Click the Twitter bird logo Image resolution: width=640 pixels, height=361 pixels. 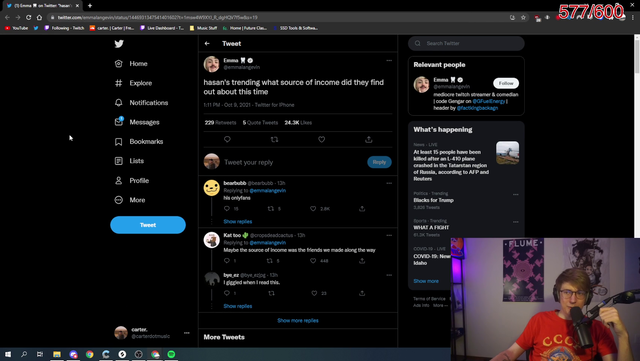click(119, 44)
